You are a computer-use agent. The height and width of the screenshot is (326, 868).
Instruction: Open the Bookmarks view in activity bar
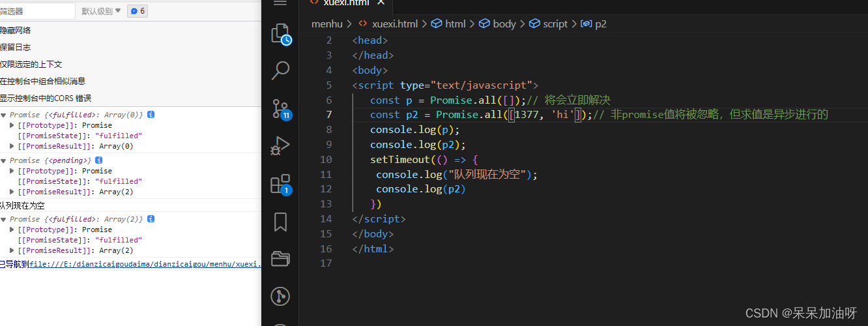pos(280,222)
